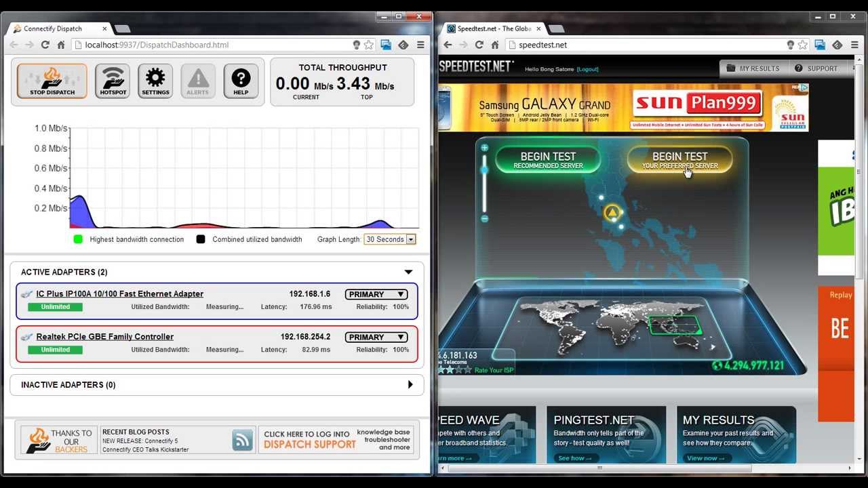Image resolution: width=868 pixels, height=488 pixels.
Task: Bookmark the Dispatch page with the star
Action: click(369, 45)
